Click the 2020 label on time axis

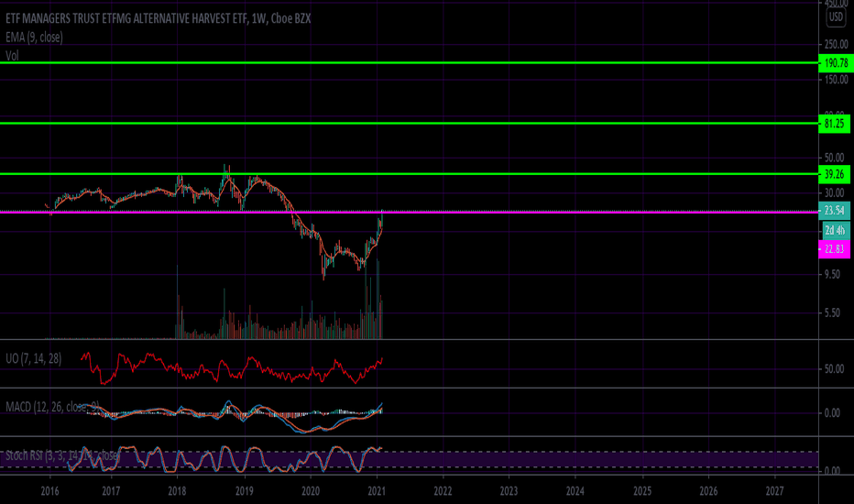(311, 491)
